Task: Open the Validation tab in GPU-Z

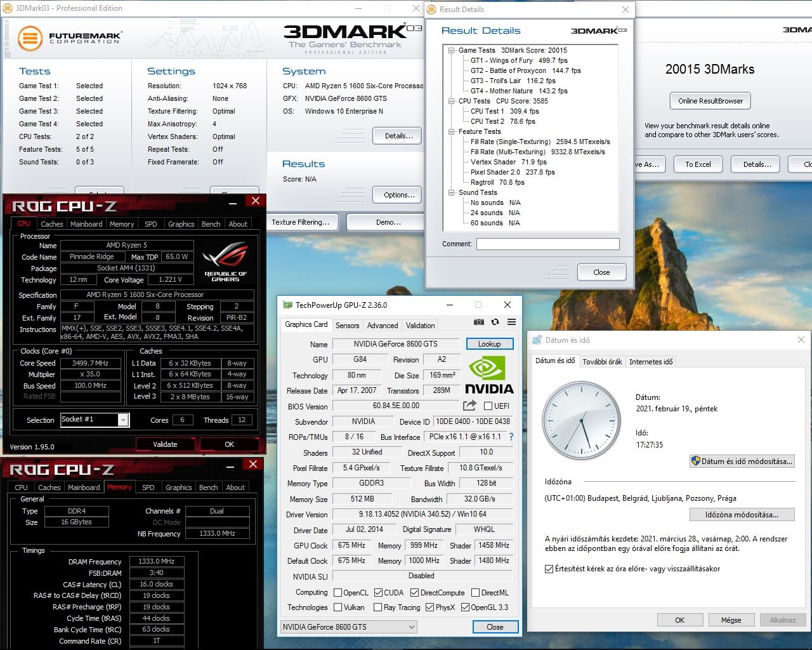Action: (420, 325)
